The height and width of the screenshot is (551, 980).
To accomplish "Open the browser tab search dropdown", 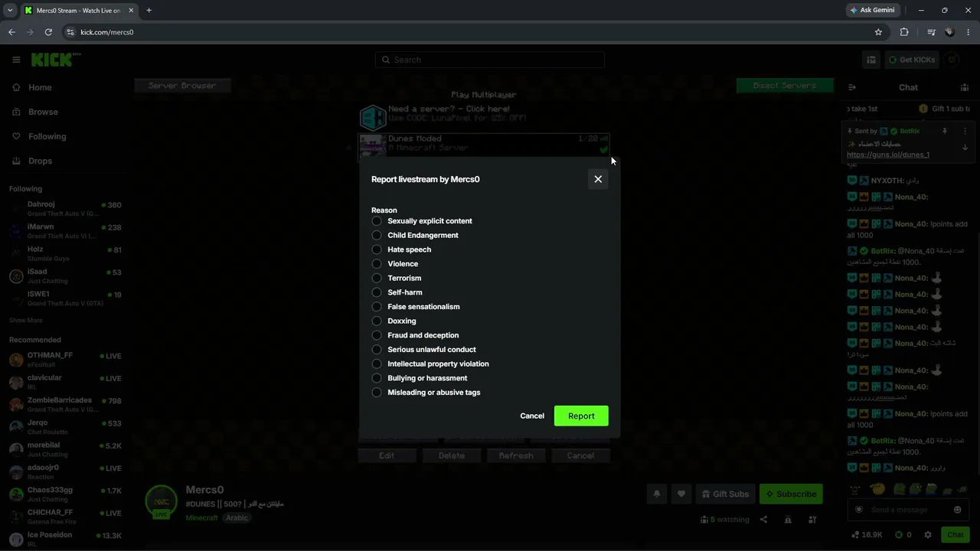I will pos(10,10).
